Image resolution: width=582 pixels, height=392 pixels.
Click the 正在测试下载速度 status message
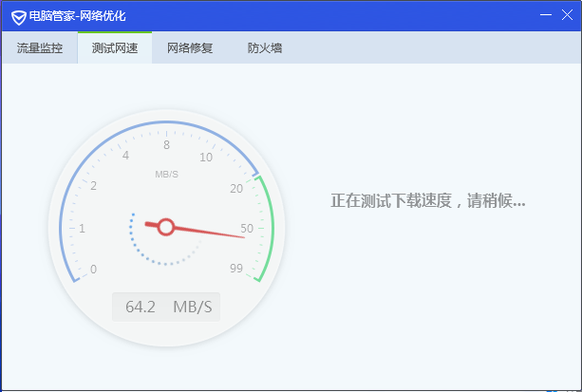[428, 201]
